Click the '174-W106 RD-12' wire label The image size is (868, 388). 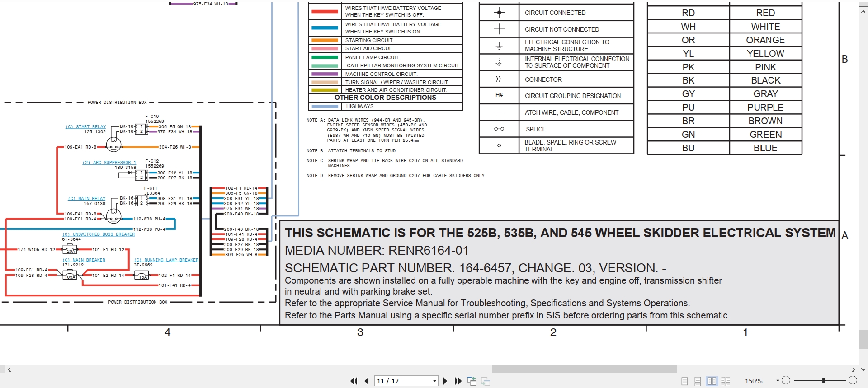pyautogui.click(x=37, y=250)
